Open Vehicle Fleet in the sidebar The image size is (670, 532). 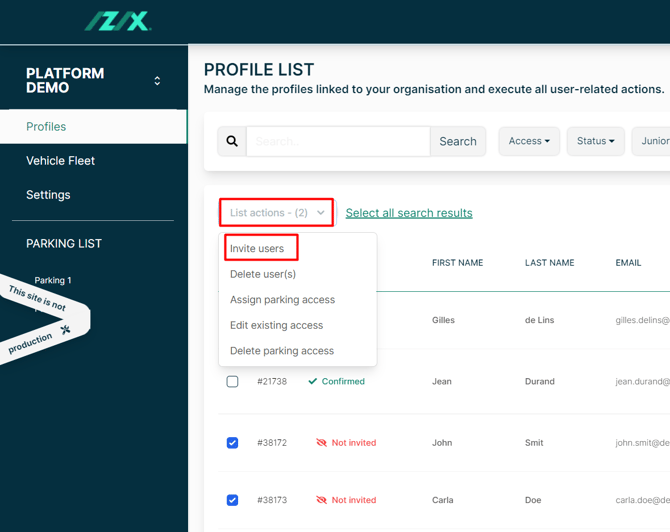[x=61, y=161]
